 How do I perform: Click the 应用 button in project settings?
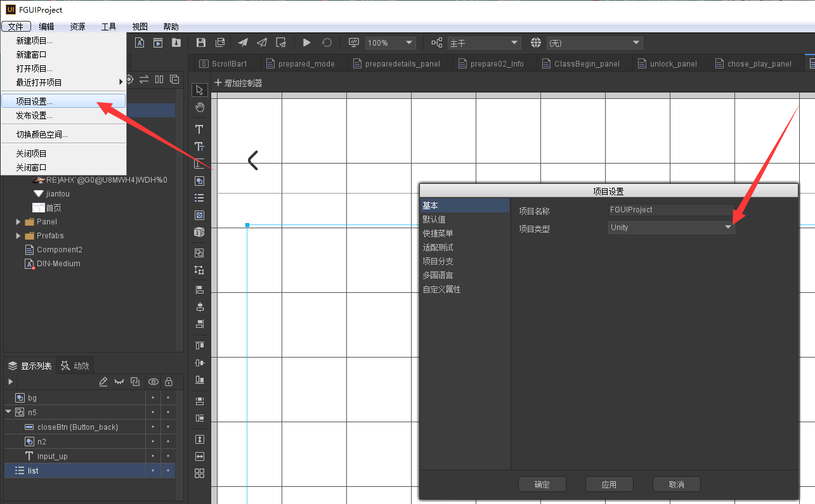click(609, 484)
